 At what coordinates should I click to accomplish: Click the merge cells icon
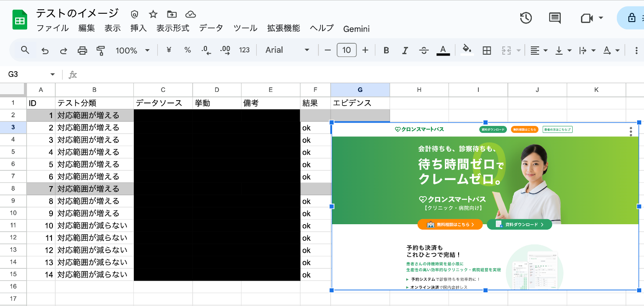point(506,51)
